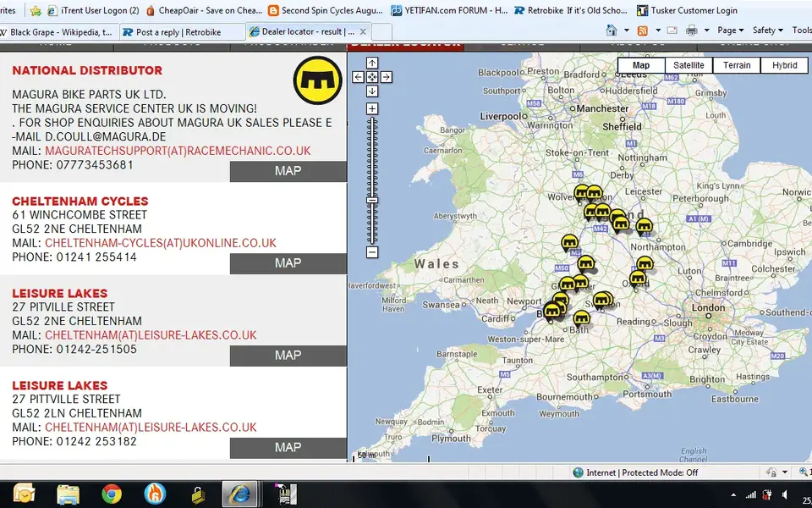Open a new blank browser tab

381,32
